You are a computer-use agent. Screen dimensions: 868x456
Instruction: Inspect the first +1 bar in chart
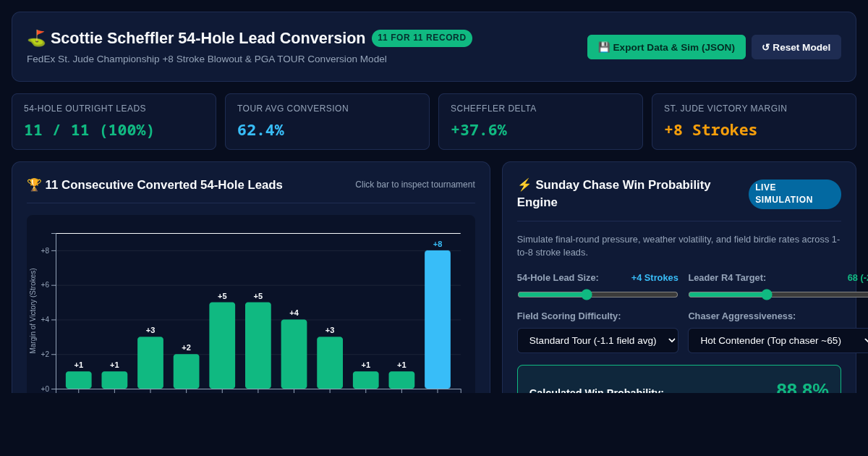(x=79, y=380)
